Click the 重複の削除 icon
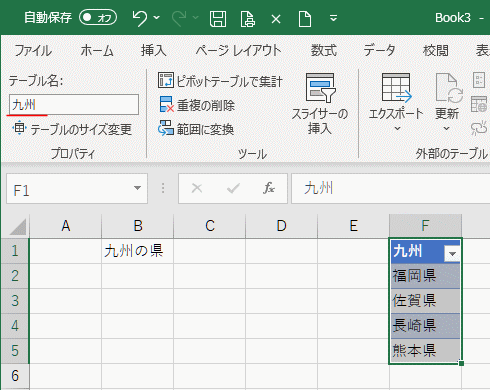Viewport: 490px width, 390px height. point(166,105)
